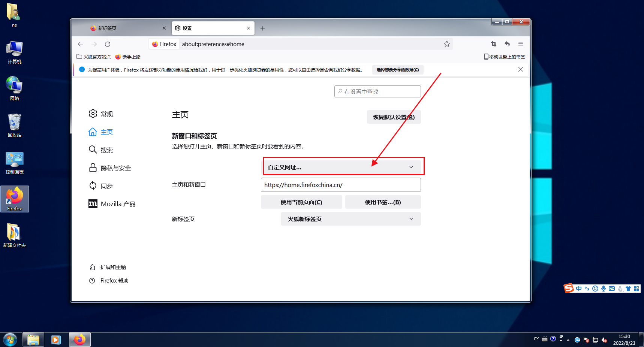Go back with the back arrow

pyautogui.click(x=81, y=44)
